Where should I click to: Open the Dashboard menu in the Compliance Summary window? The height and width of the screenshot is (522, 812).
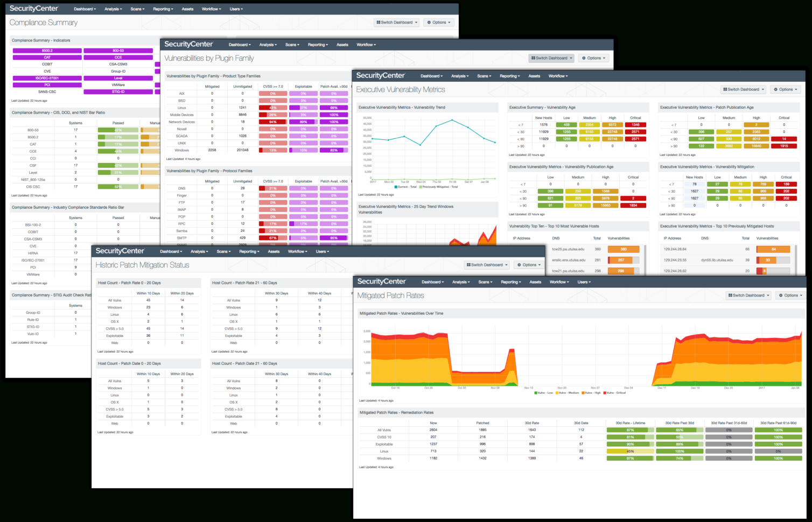(x=85, y=9)
